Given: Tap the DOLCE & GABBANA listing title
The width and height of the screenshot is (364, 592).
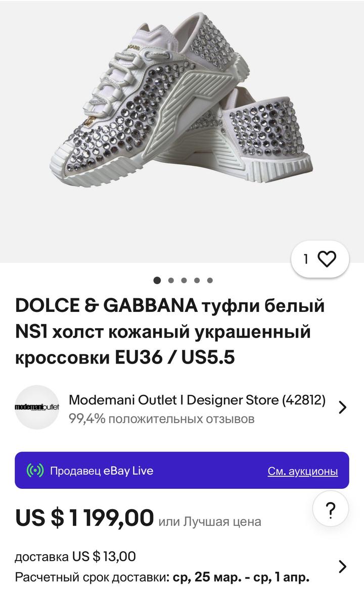Looking at the screenshot, I should pos(170,332).
